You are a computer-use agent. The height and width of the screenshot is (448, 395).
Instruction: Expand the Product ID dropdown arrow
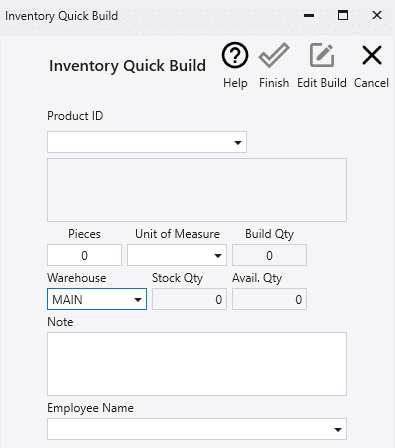point(238,143)
